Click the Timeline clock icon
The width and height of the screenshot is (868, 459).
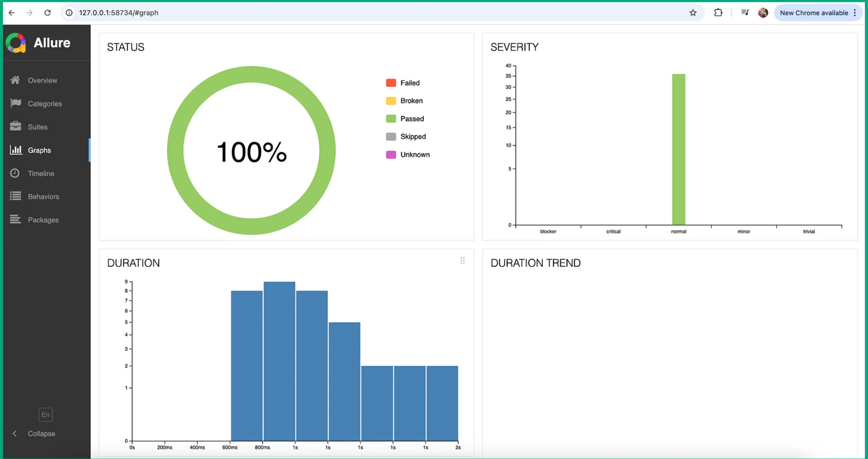(15, 173)
